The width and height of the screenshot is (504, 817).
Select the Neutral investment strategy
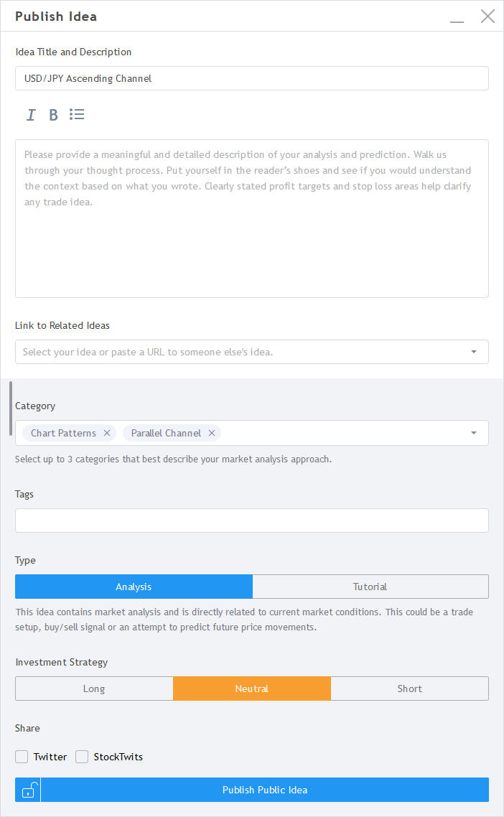click(252, 688)
